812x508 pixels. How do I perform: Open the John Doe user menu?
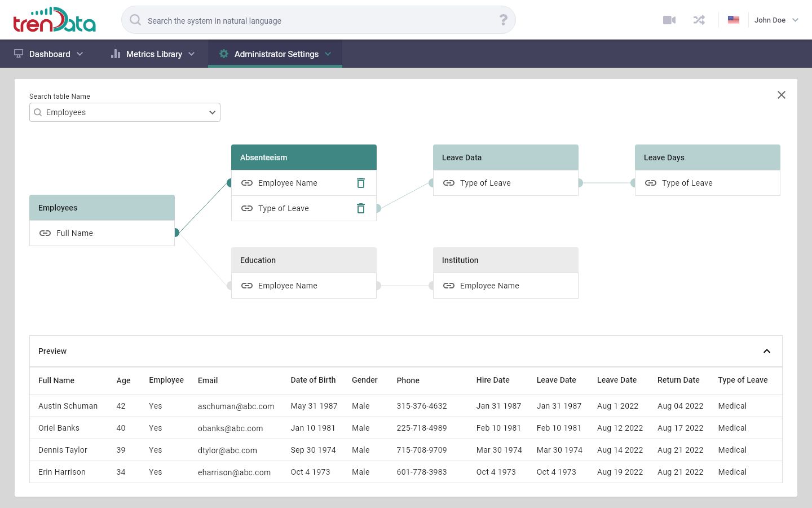click(x=776, y=20)
